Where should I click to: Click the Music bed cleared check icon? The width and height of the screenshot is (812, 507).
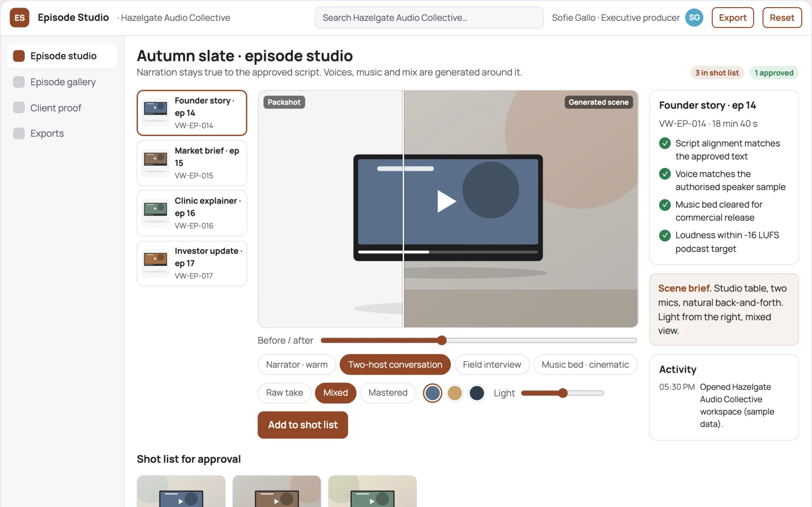coord(665,205)
